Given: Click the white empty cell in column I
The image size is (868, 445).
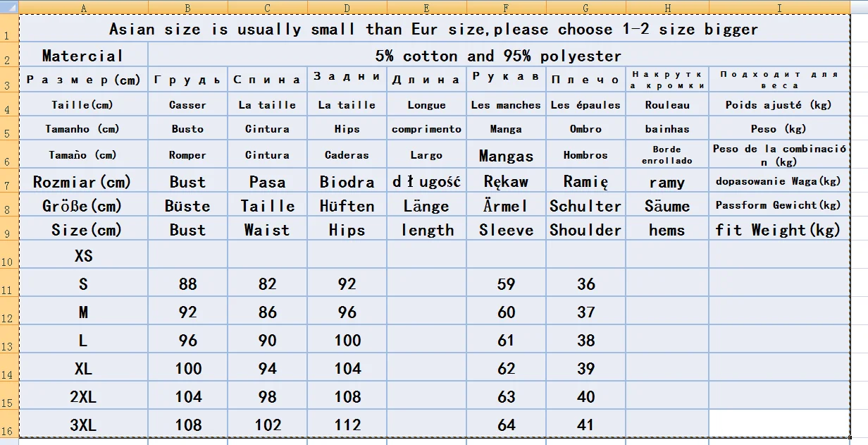Looking at the screenshot, I should click(779, 423).
